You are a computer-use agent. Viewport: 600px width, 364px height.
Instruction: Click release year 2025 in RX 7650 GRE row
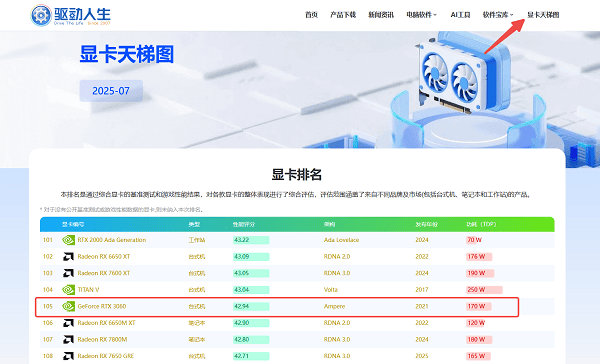pyautogui.click(x=422, y=356)
